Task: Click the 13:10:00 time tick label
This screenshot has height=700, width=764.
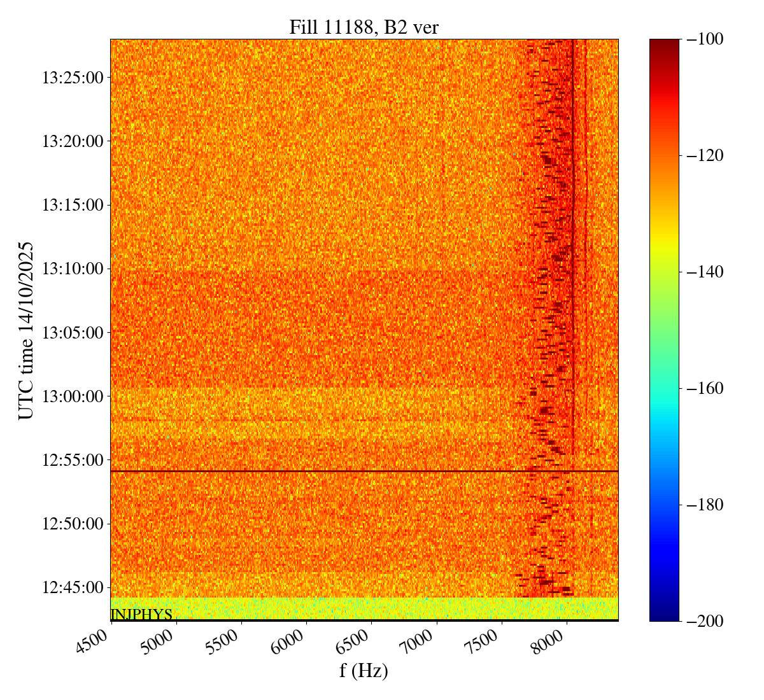Action: [x=73, y=269]
